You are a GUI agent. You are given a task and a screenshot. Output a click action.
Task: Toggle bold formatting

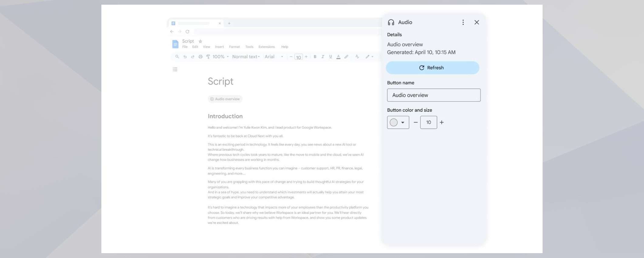click(315, 57)
